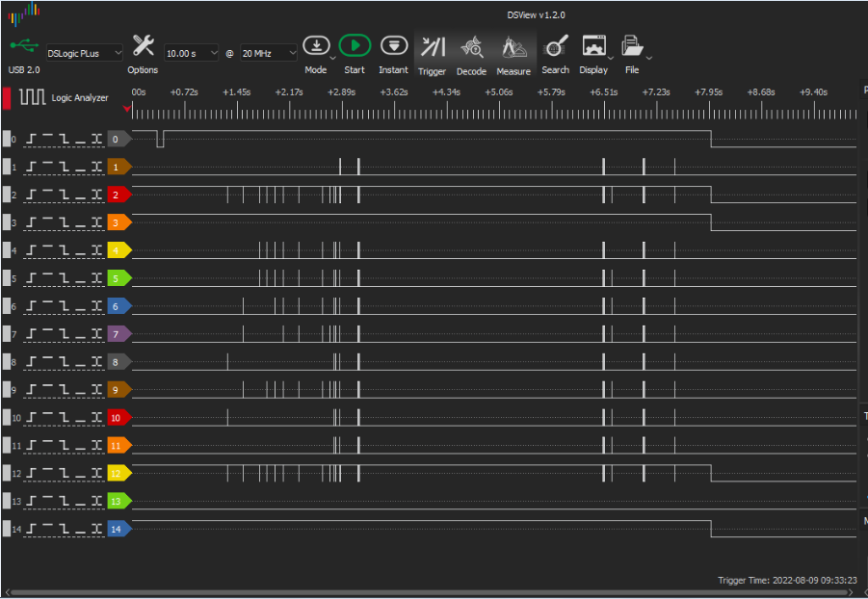Click the scrollbar left arrow
The image size is (868, 599).
pos(7,592)
